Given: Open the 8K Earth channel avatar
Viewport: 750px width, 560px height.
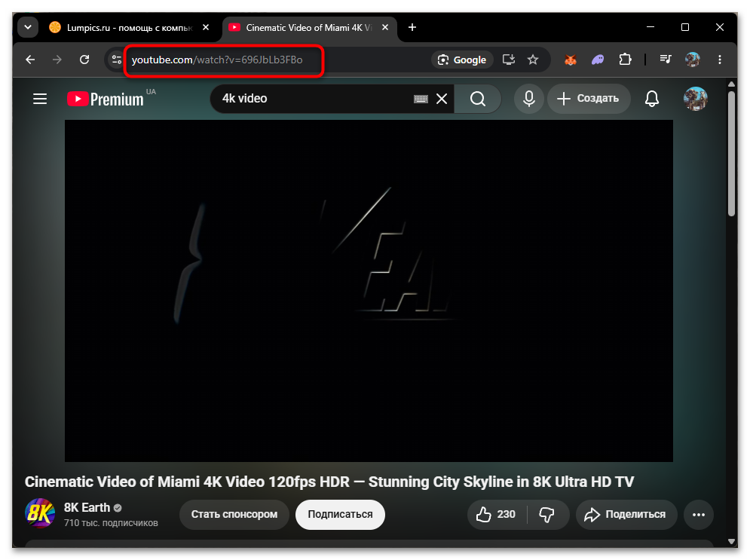Looking at the screenshot, I should pos(40,513).
